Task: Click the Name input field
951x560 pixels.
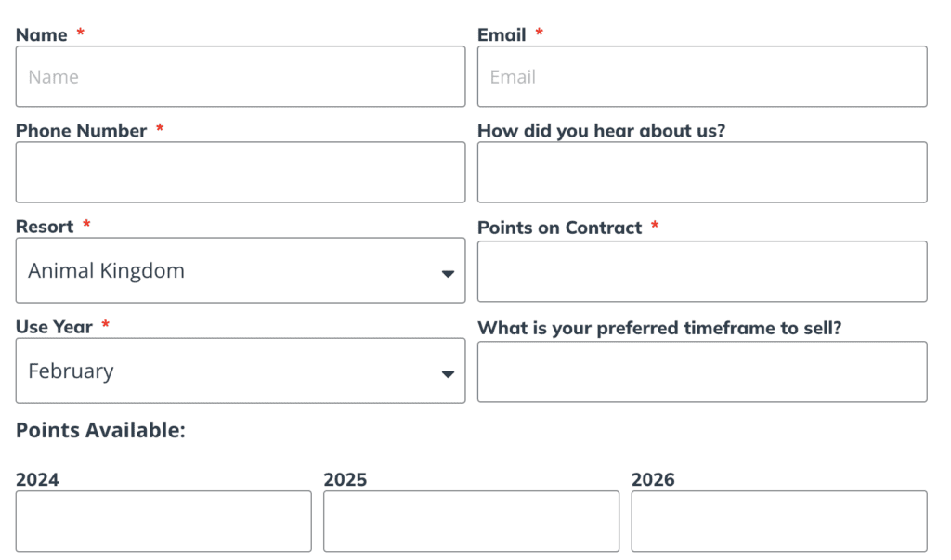Action: click(x=241, y=76)
